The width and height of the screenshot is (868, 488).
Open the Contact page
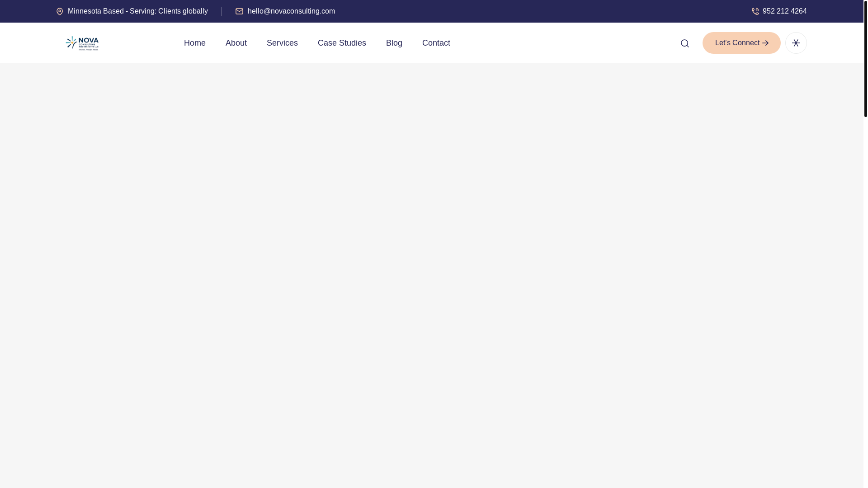point(436,43)
